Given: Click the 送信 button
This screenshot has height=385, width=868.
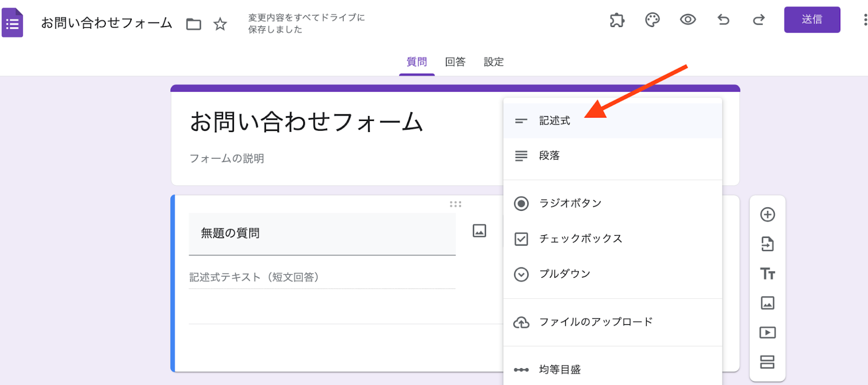Looking at the screenshot, I should click(x=812, y=20).
